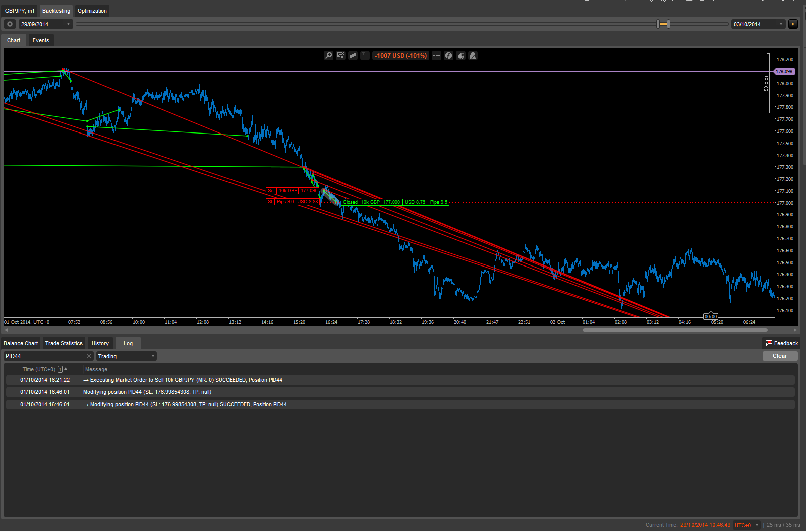Image resolution: width=806 pixels, height=532 pixels.
Task: Open the end date 03/10/2014 dropdown
Action: (x=758, y=24)
